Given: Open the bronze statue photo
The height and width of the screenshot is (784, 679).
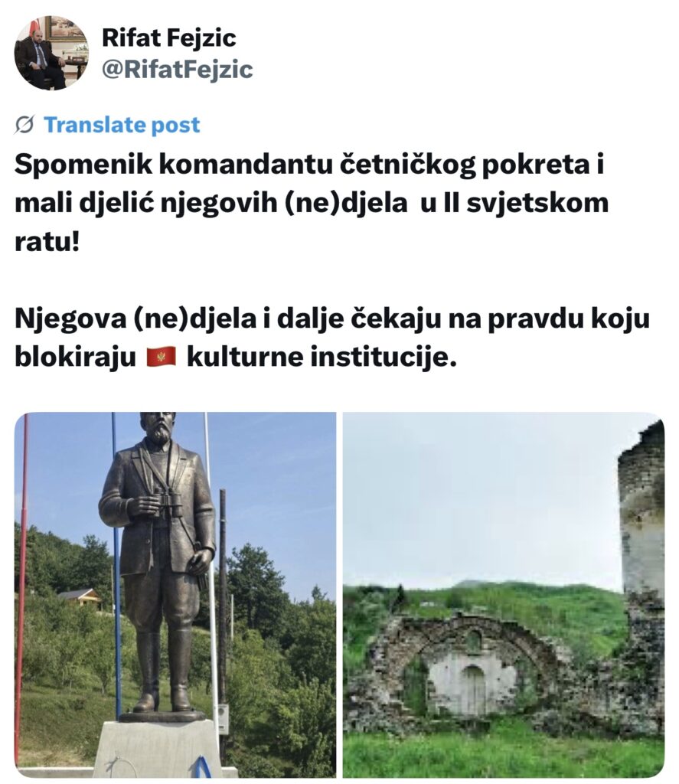Looking at the screenshot, I should (x=175, y=595).
